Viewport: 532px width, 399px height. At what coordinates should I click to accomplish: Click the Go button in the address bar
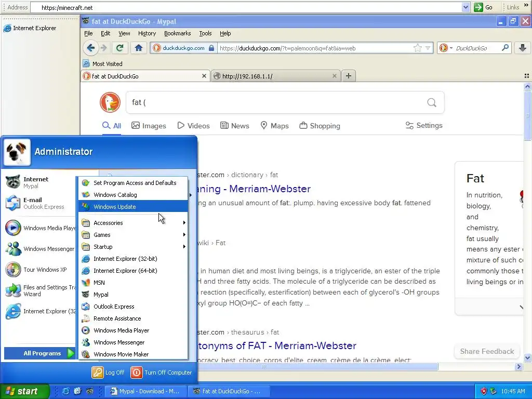(x=484, y=7)
